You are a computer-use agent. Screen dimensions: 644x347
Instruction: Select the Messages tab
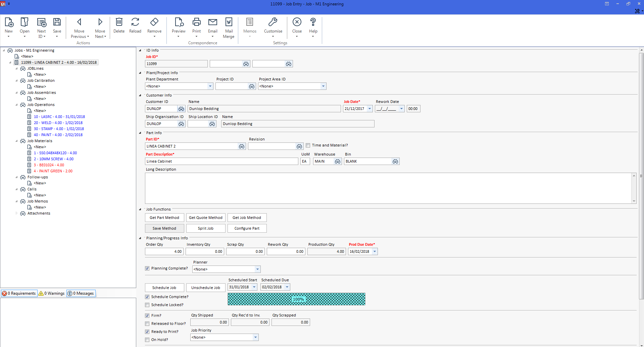(81, 293)
